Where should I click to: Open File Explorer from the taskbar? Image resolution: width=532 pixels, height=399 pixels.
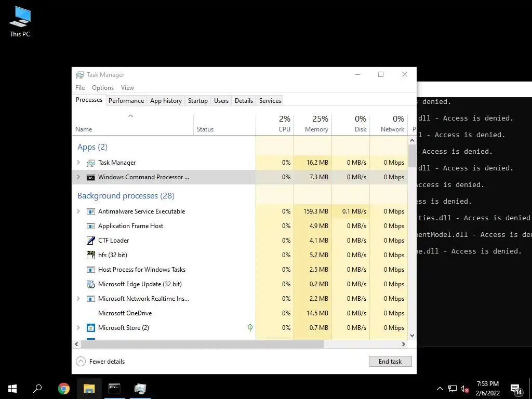coord(89,389)
